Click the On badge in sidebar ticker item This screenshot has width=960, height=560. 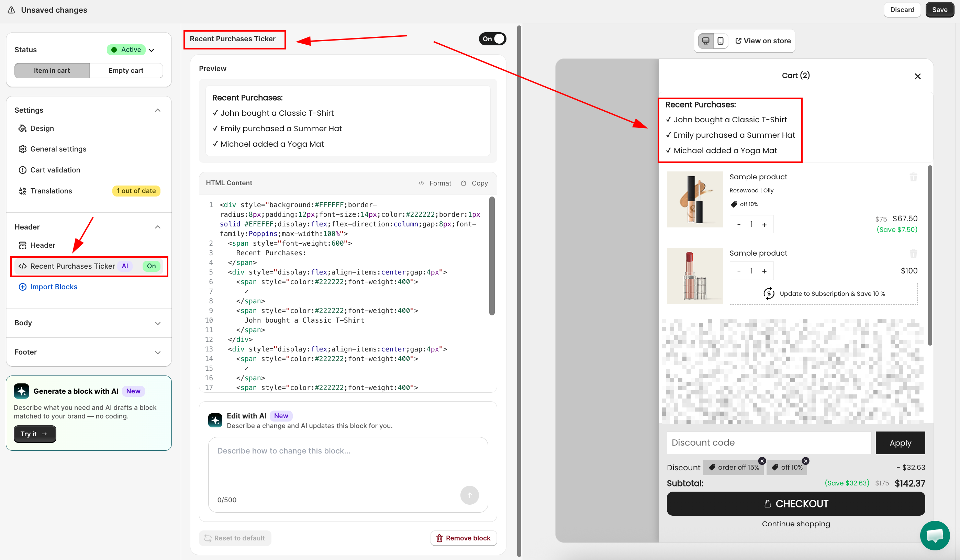click(151, 266)
